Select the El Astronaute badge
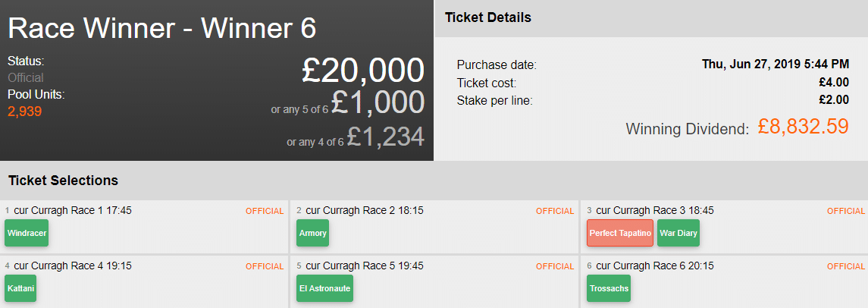 click(x=324, y=289)
